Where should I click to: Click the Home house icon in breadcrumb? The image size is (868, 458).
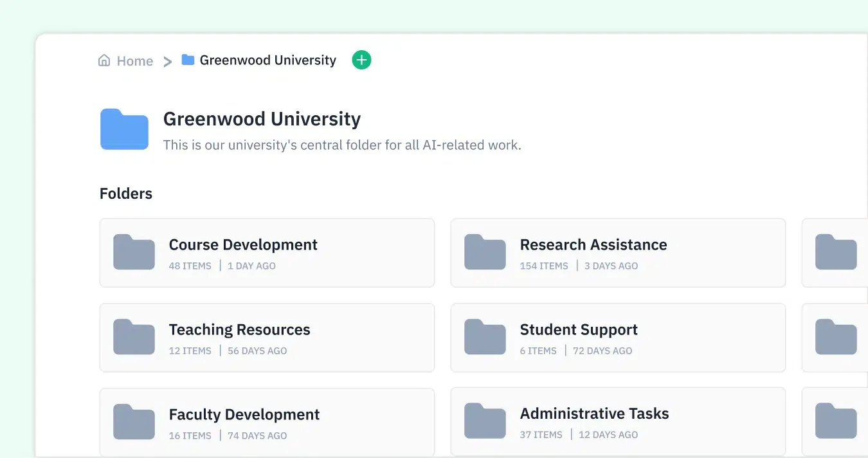point(104,60)
